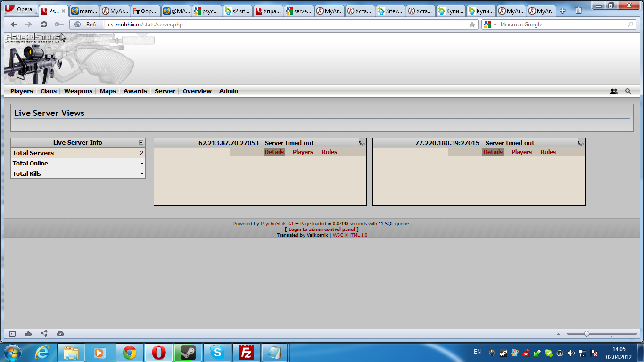The height and width of the screenshot is (362, 644).
Task: Click the PsychoStats logo
Action: click(x=33, y=38)
